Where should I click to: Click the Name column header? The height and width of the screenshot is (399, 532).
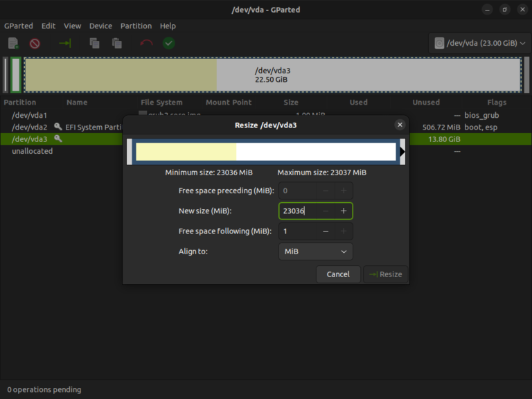(77, 102)
